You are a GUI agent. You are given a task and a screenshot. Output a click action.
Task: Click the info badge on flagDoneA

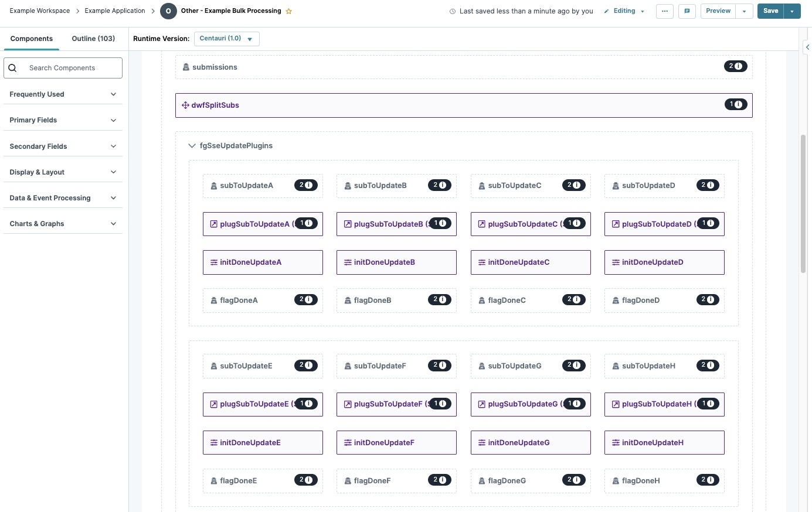click(305, 299)
